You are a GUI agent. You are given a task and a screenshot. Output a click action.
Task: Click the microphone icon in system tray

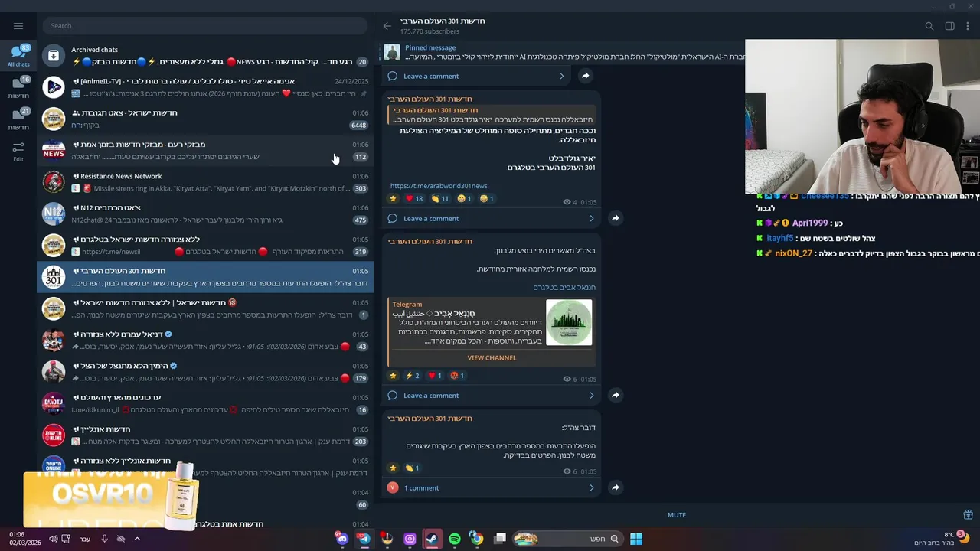click(104, 539)
